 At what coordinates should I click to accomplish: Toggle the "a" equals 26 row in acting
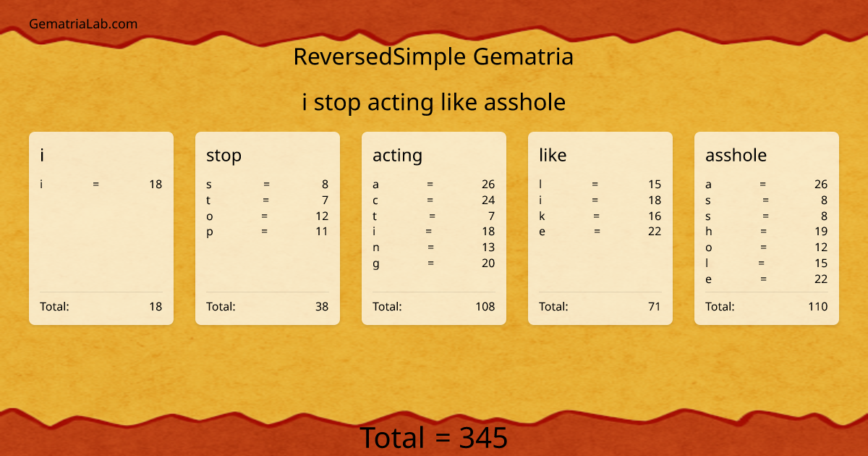432,184
